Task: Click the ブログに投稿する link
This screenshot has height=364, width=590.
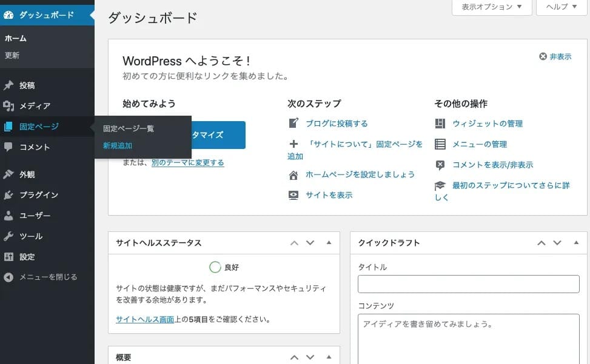Action: [x=337, y=123]
